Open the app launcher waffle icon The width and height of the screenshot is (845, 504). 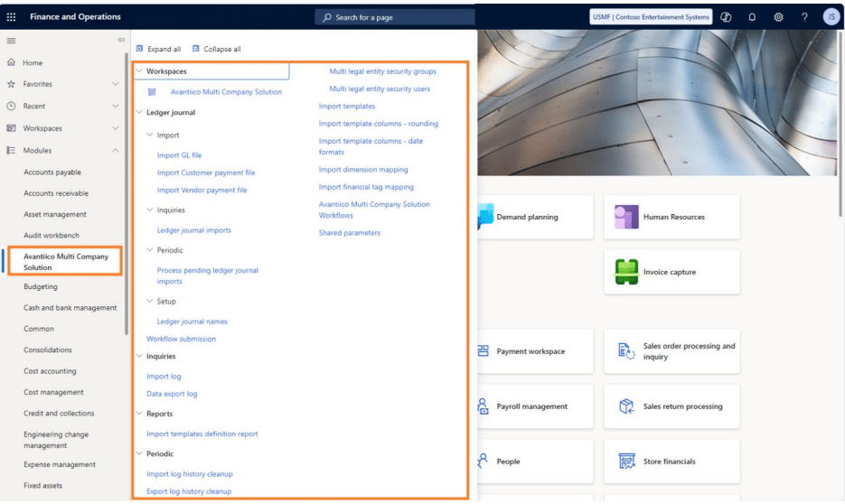[12, 17]
